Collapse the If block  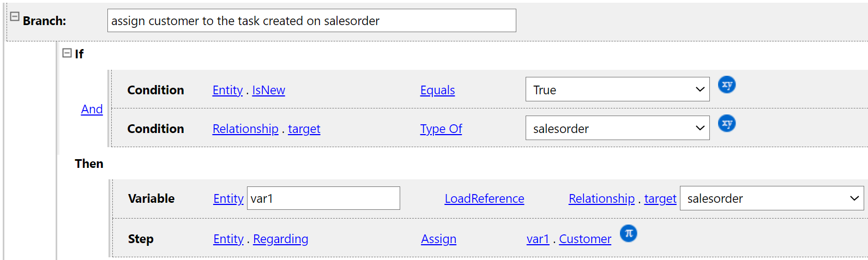(x=67, y=53)
